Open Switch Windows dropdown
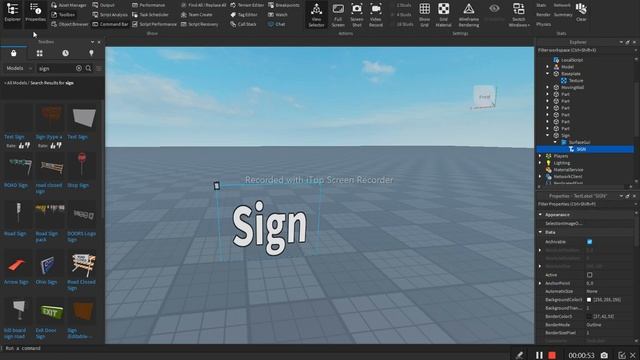This screenshot has width=640, height=360. coord(519,15)
